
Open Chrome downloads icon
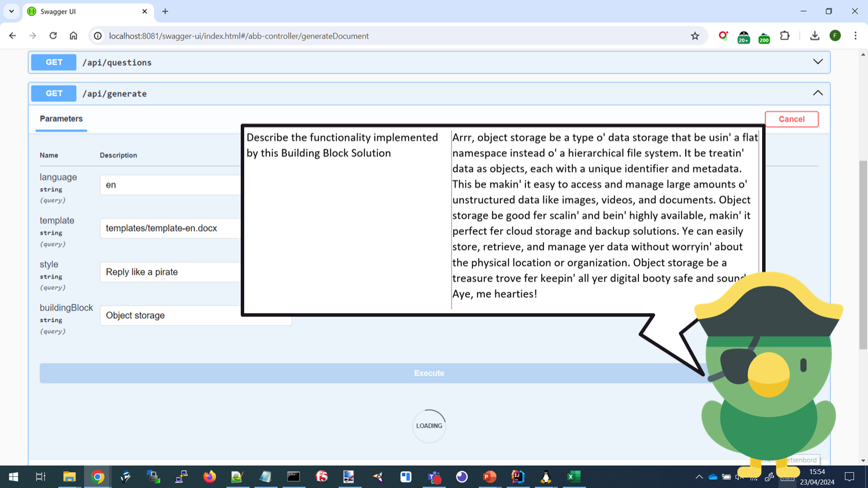click(815, 36)
